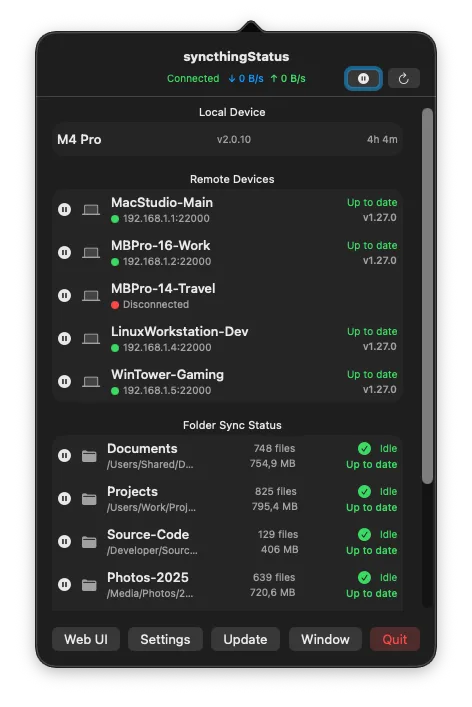Pause the MacStudio-Main device

click(64, 210)
